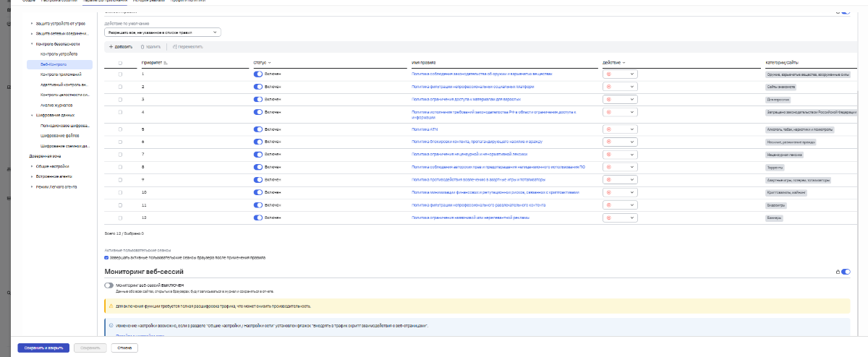Click the info icon in blue notice
Viewport: 868px width, 357px height.
[x=111, y=326]
